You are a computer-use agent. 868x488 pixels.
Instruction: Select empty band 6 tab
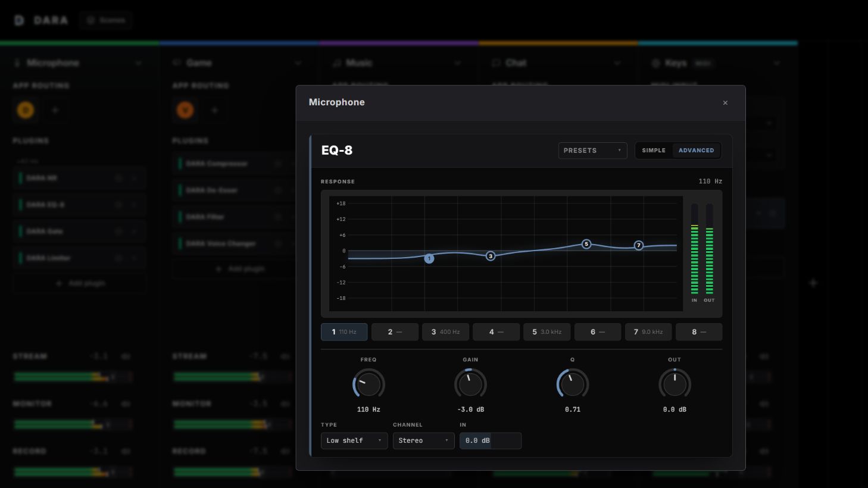click(598, 332)
